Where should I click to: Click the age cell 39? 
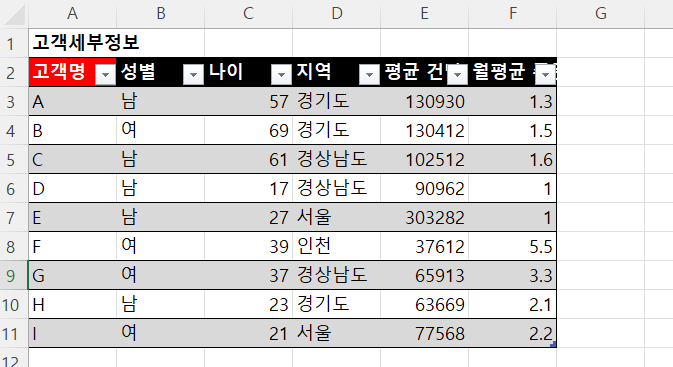249,246
